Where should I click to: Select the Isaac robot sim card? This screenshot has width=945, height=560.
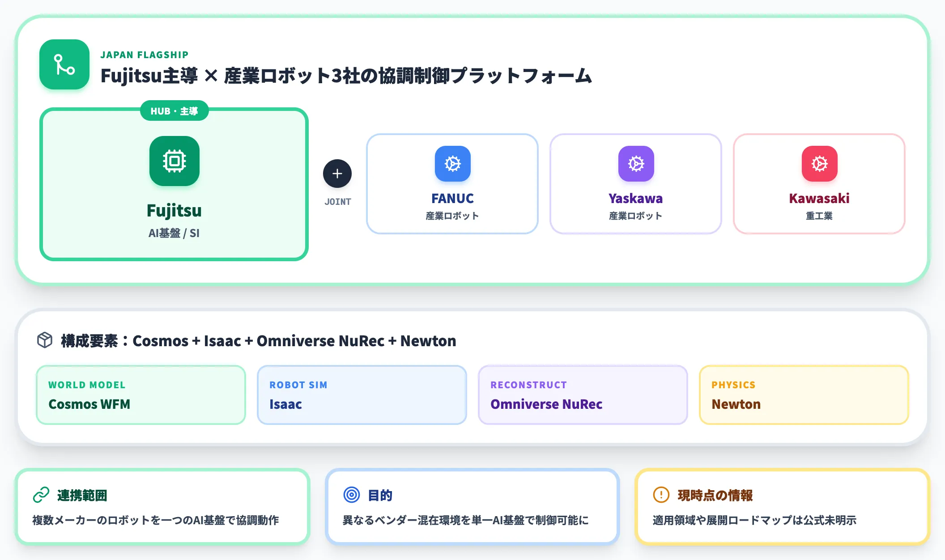tap(362, 395)
